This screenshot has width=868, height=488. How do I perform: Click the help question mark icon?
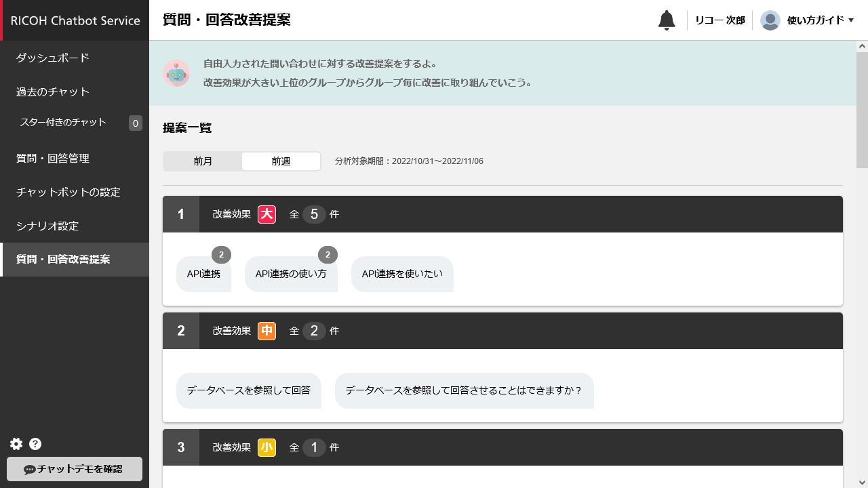click(x=35, y=444)
